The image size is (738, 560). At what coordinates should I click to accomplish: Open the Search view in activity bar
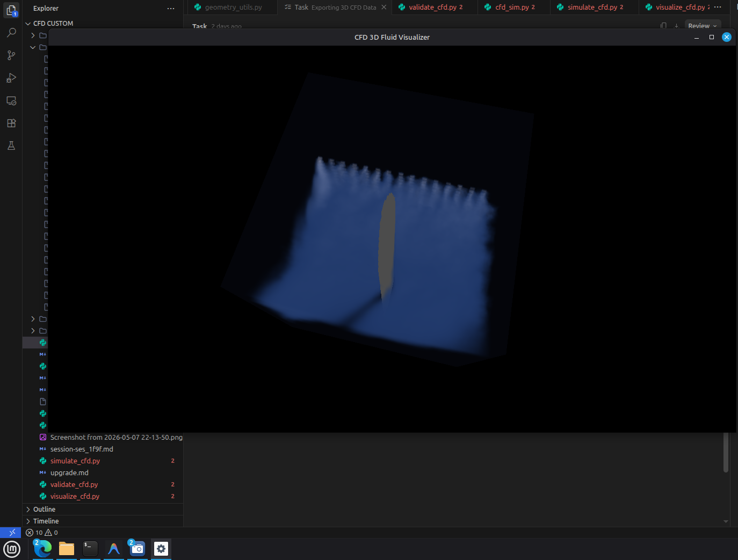coord(11,33)
